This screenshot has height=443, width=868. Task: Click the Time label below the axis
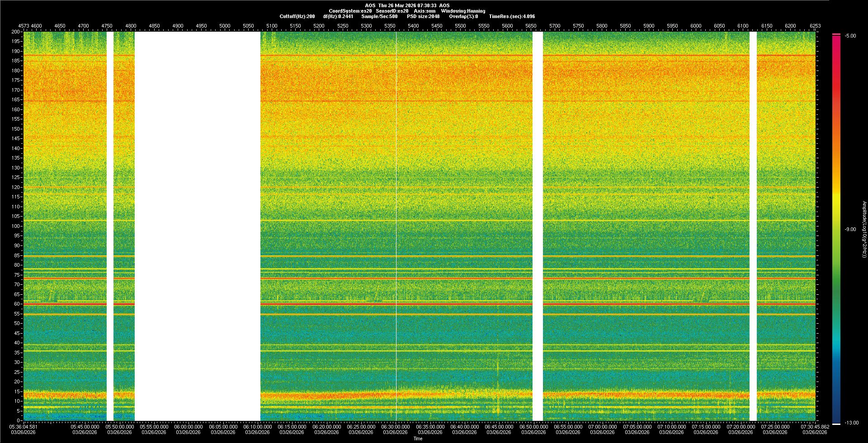(418, 438)
